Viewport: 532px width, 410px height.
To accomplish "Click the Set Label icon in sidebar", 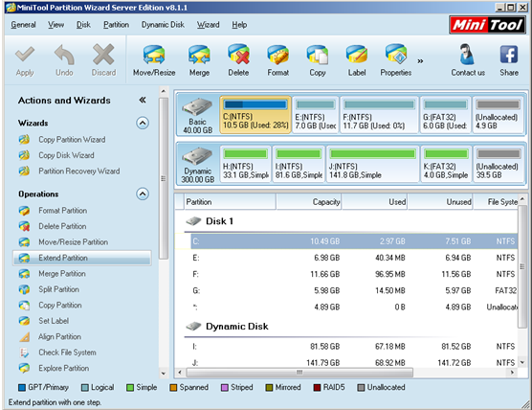I will (24, 321).
